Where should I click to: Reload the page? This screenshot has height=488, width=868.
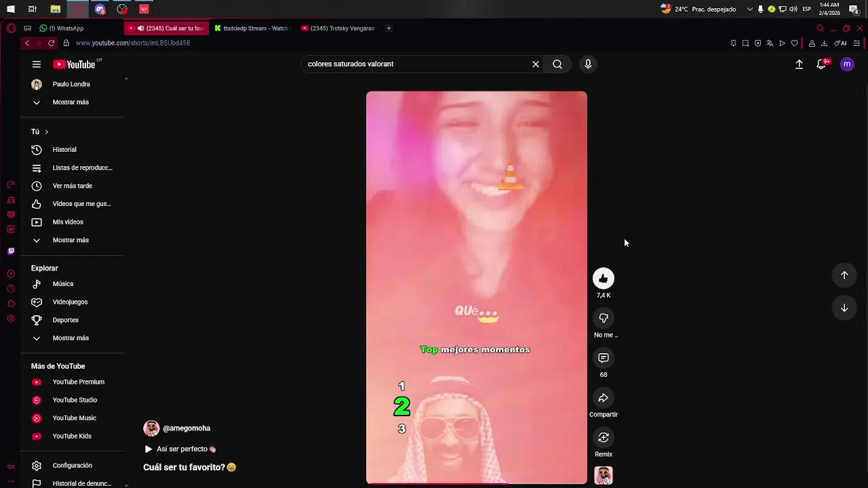pos(51,43)
